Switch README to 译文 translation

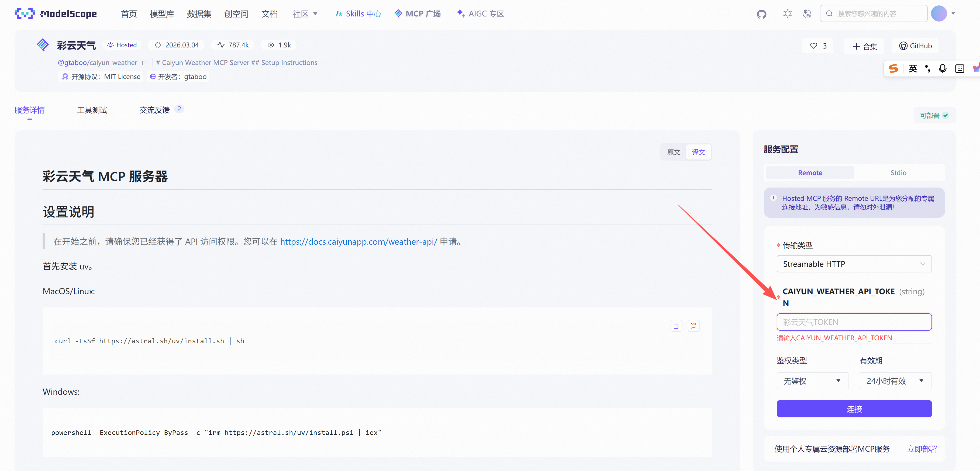point(698,152)
